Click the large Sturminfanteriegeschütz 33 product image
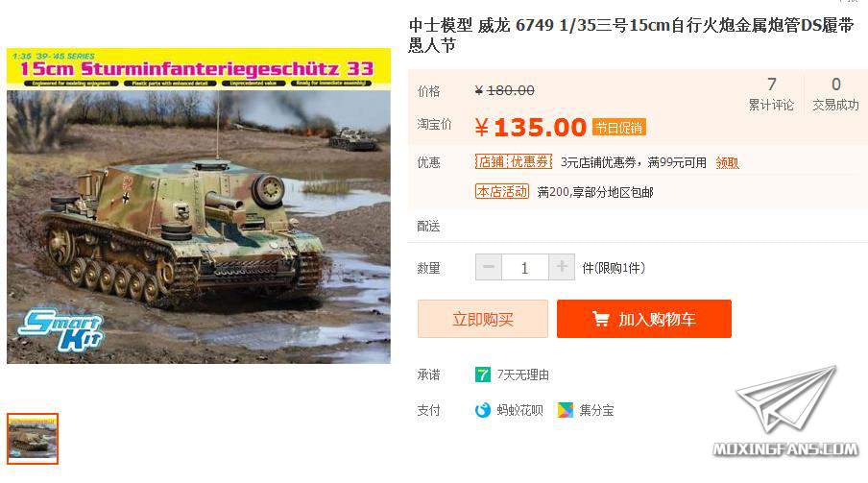The height and width of the screenshot is (483, 868). click(x=199, y=206)
